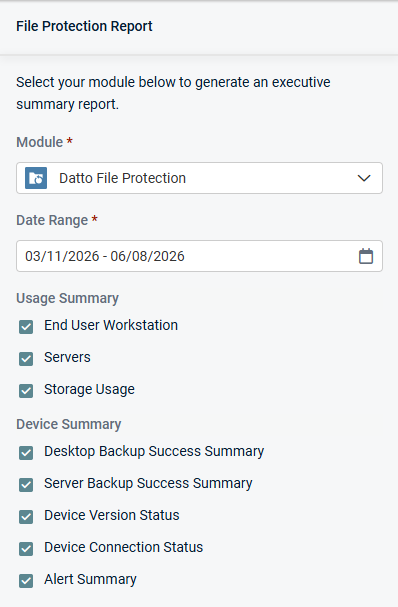Click the Date Range input field
Screen dimensions: 398x607
pyautogui.click(x=199, y=256)
